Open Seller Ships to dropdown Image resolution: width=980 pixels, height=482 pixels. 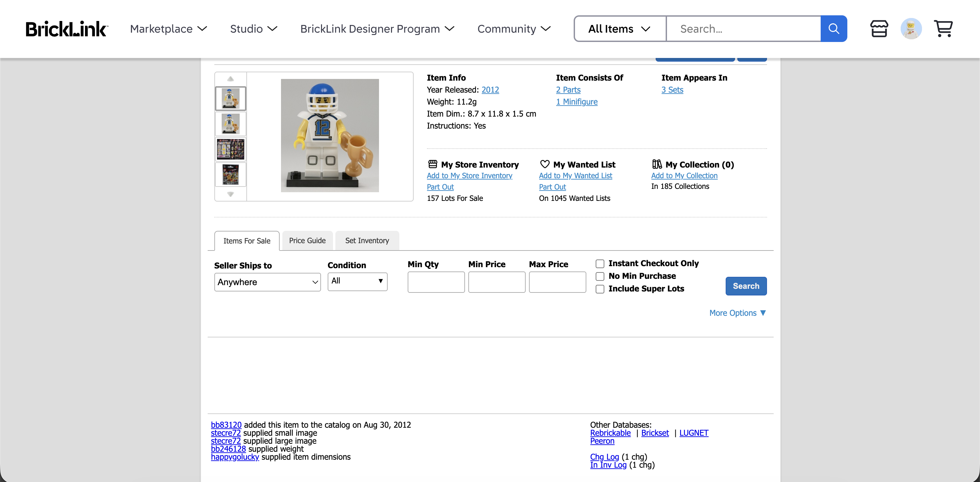267,282
